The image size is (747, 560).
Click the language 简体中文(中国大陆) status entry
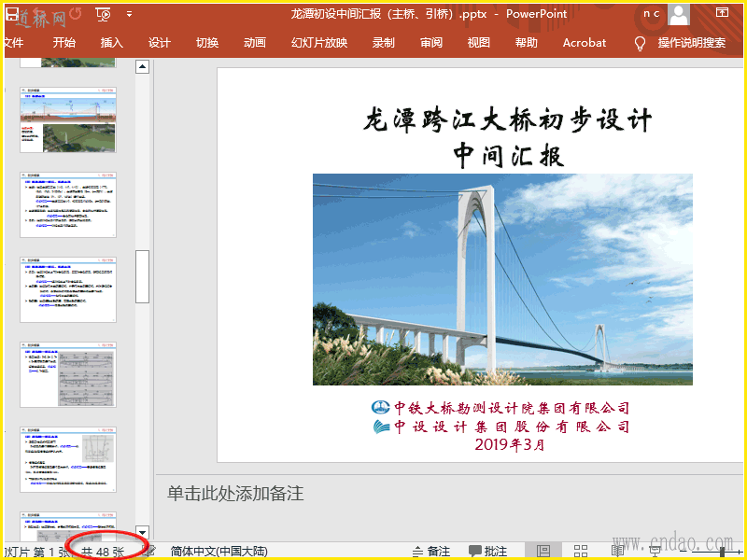pos(219,552)
